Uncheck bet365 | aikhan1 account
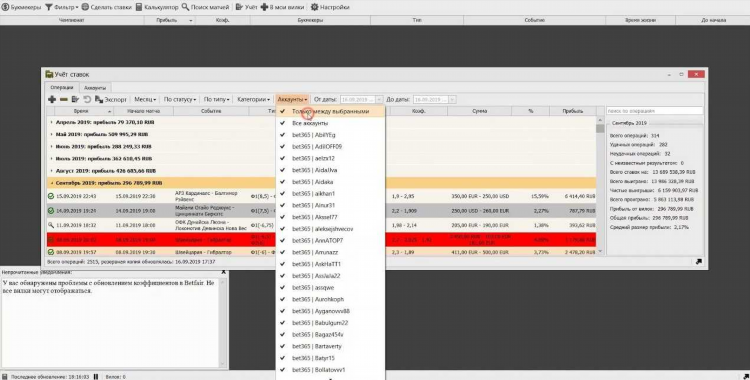 coord(330,193)
